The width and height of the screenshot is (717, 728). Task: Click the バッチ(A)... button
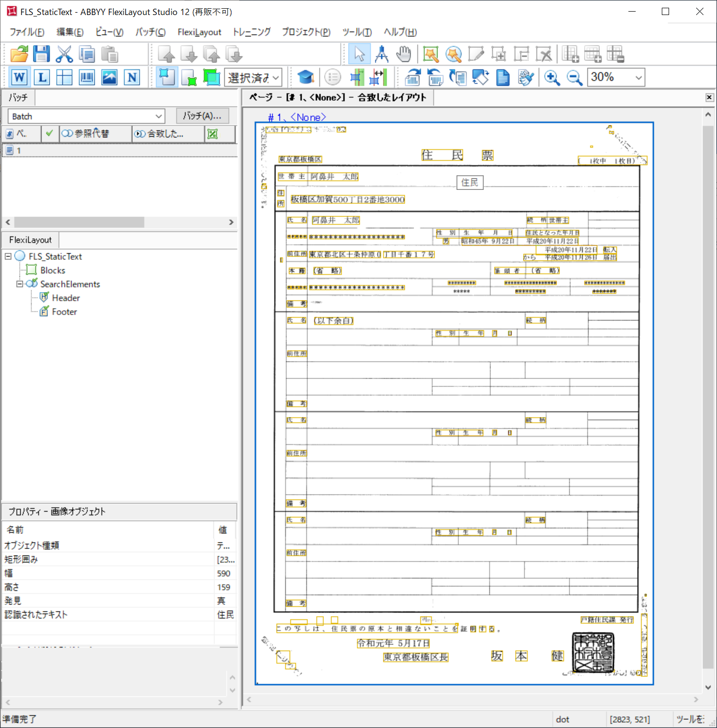(x=202, y=116)
